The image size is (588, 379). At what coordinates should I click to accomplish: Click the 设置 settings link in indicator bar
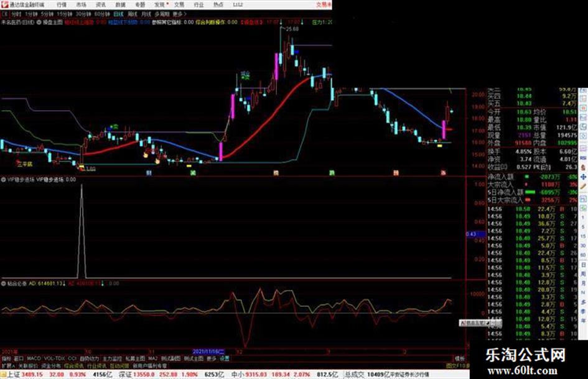tap(224, 358)
